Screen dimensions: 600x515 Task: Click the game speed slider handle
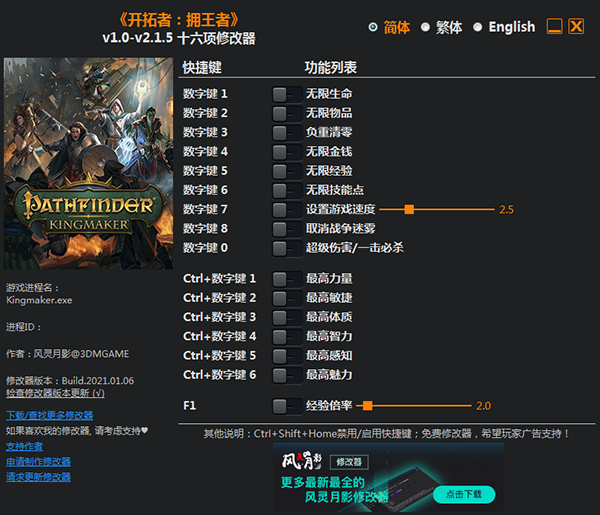click(409, 209)
